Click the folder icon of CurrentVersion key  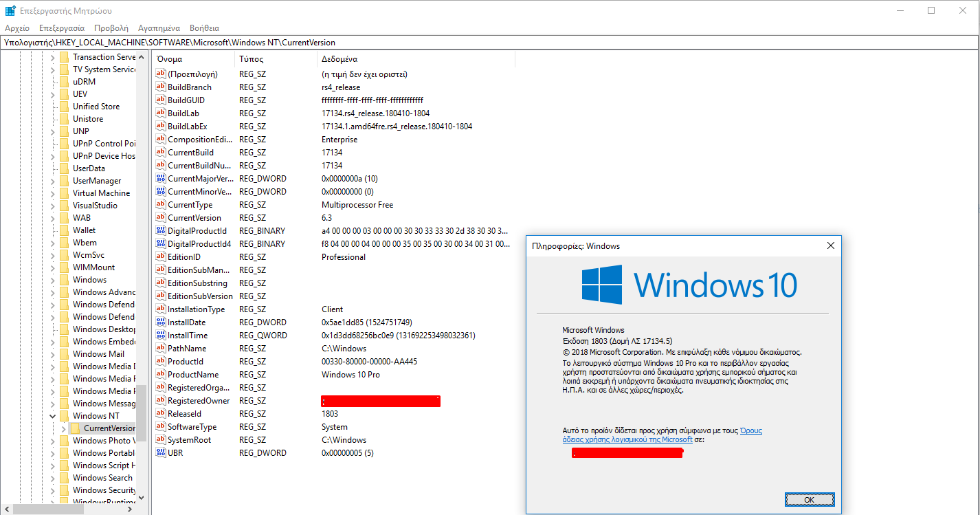75,428
